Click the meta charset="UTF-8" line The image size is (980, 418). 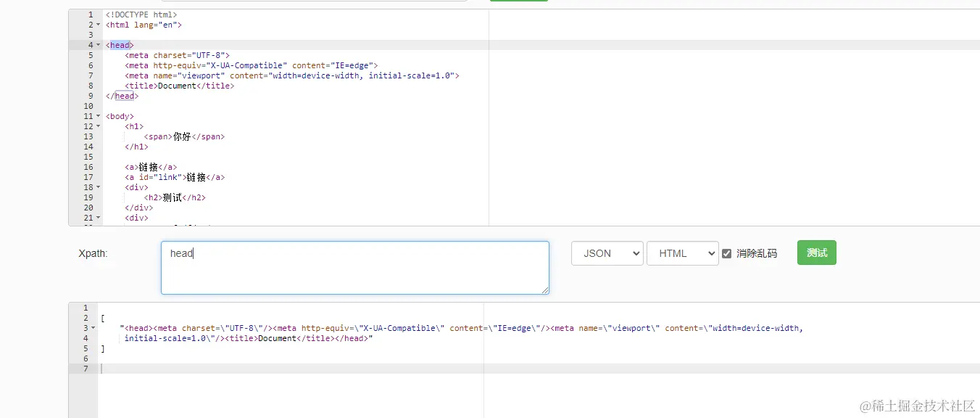pos(177,55)
